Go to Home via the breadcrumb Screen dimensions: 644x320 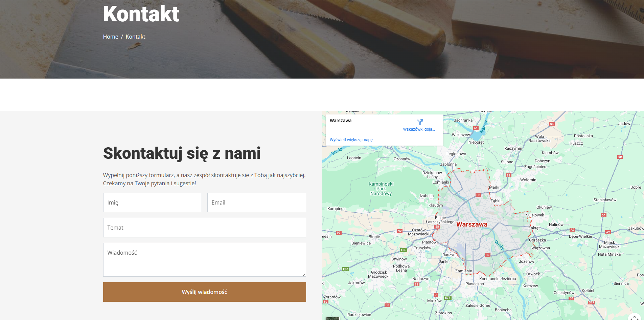[x=111, y=37]
